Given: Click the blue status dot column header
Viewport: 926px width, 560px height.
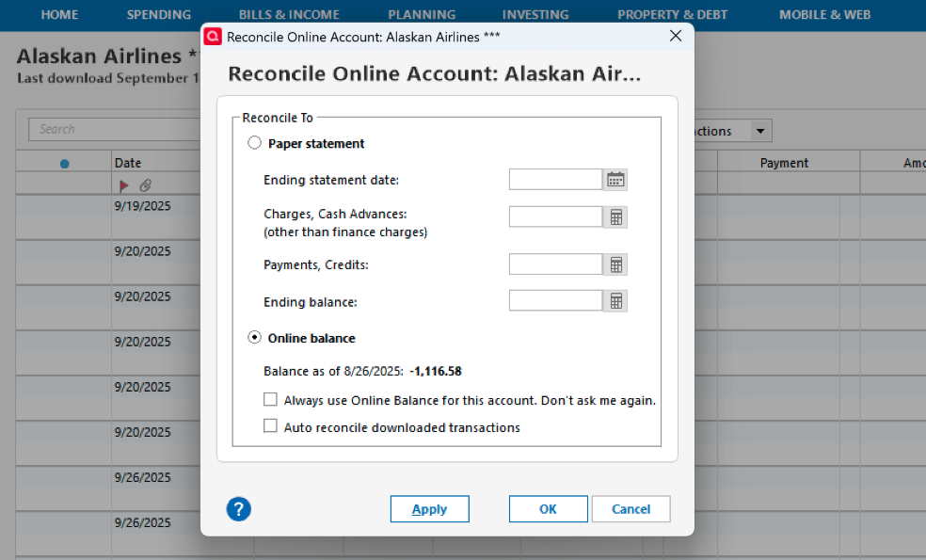Looking at the screenshot, I should tap(64, 164).
